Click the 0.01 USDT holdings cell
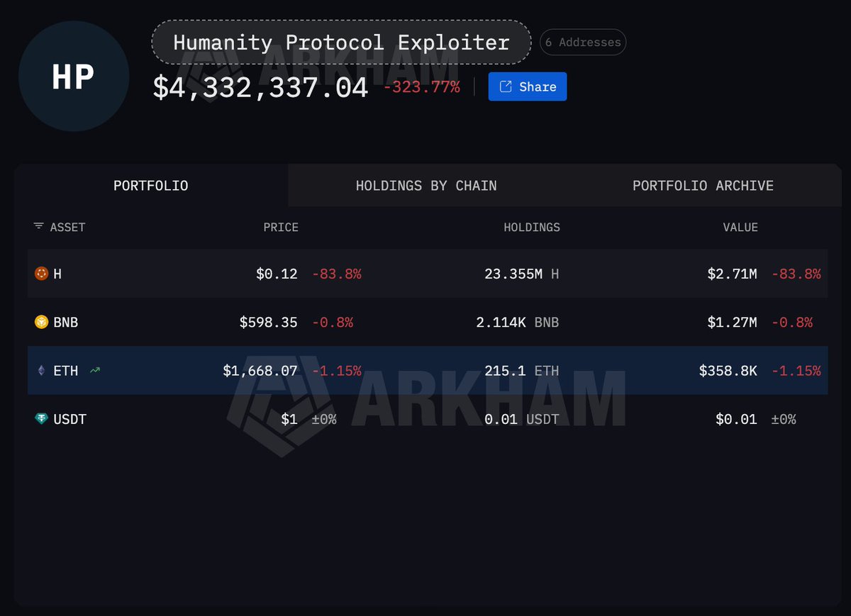 [522, 420]
